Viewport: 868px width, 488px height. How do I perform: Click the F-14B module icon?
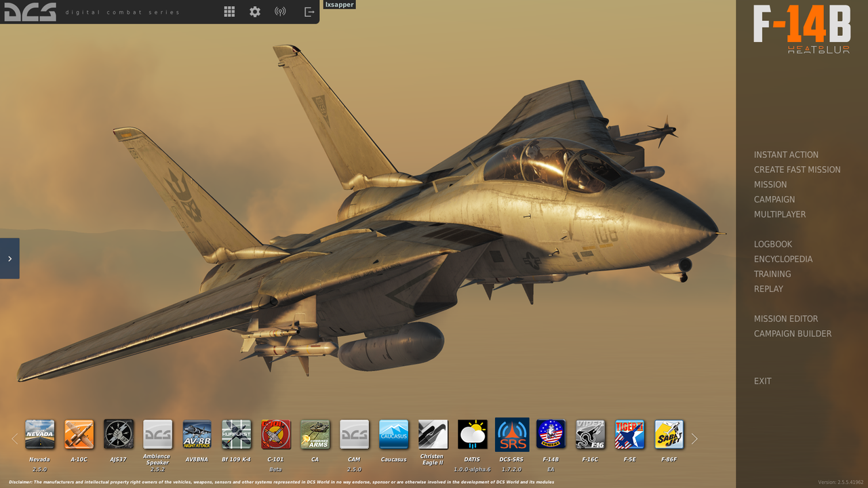click(551, 434)
